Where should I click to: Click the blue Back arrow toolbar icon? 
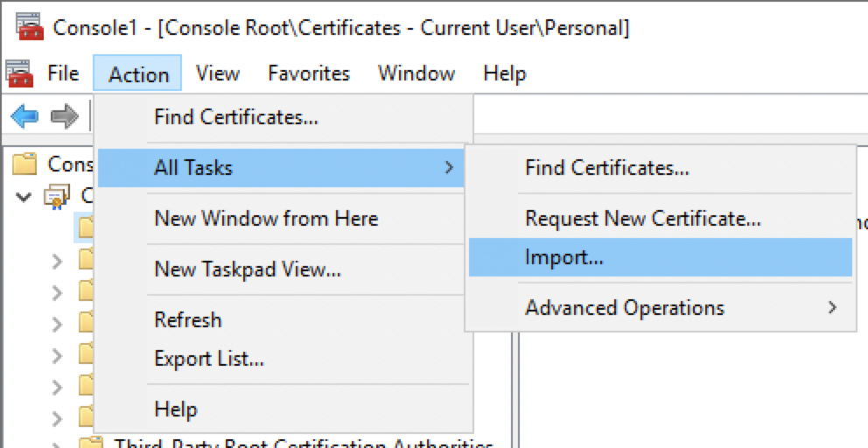pos(24,116)
